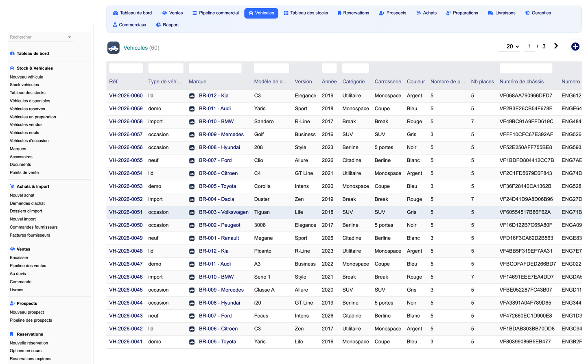This screenshot has width=588, height=364.
Task: Click the Reservations bookmark sidebar icon
Action: click(11, 334)
